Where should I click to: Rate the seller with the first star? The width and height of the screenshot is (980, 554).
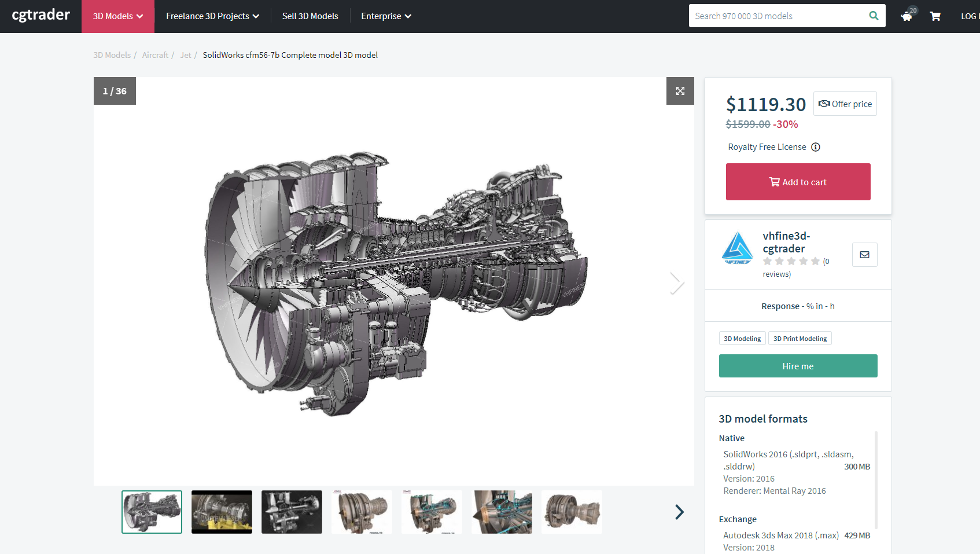tap(768, 261)
